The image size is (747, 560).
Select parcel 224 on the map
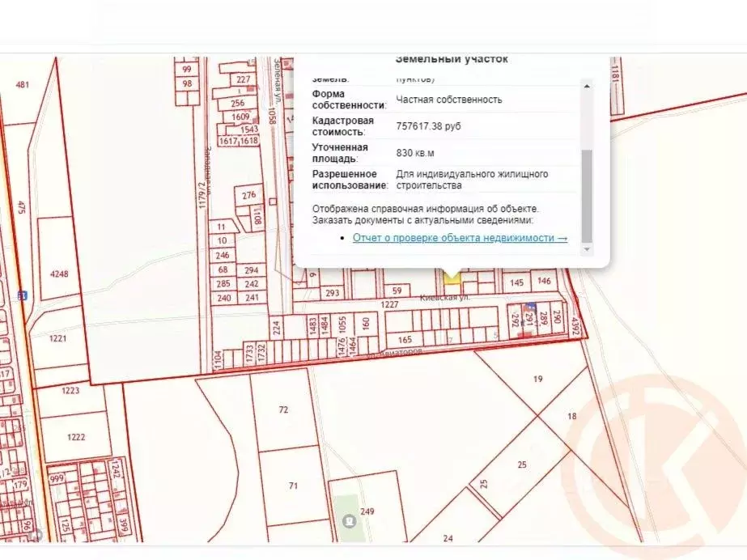[x=277, y=328]
